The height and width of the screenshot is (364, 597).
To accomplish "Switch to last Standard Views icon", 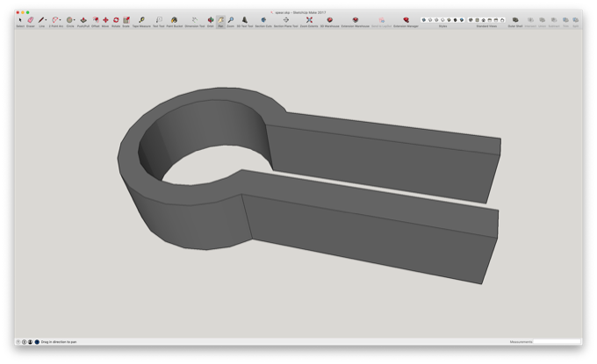I will [502, 20].
